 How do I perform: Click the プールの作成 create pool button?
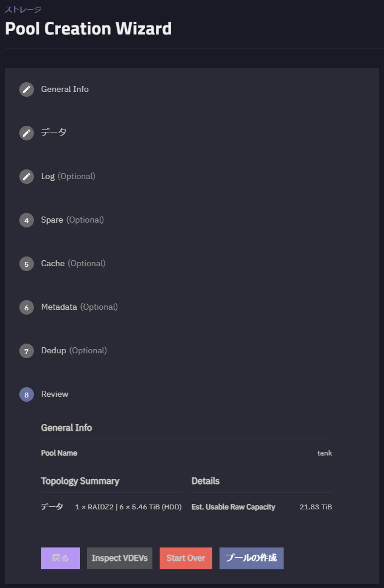point(251,558)
